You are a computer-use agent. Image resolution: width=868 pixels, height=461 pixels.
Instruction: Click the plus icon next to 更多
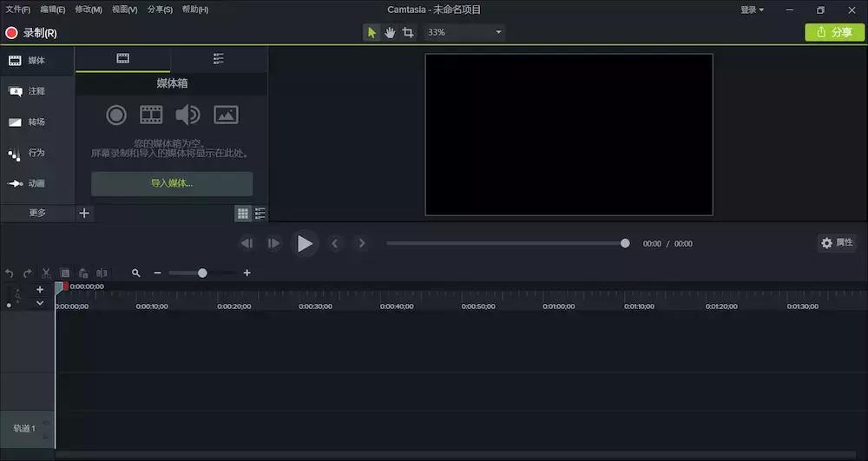click(84, 213)
